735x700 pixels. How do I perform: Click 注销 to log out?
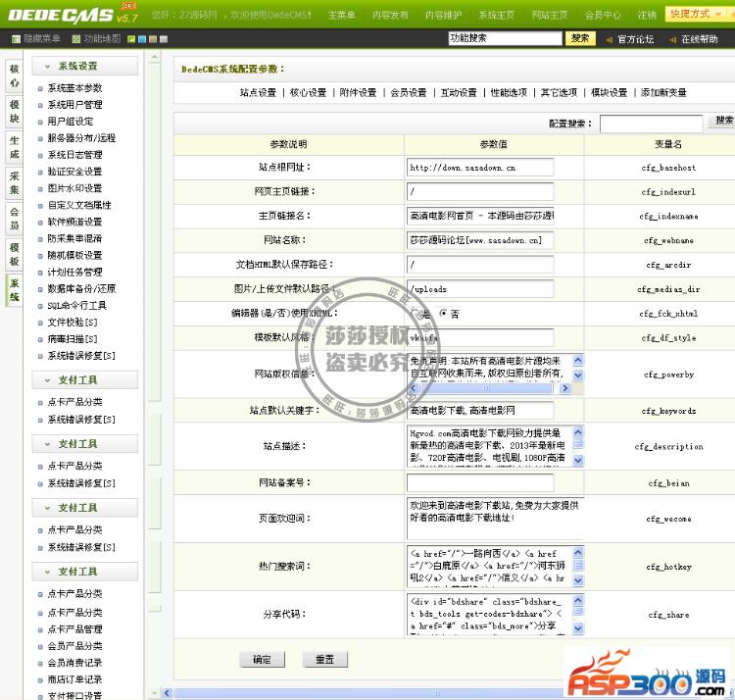(x=647, y=15)
